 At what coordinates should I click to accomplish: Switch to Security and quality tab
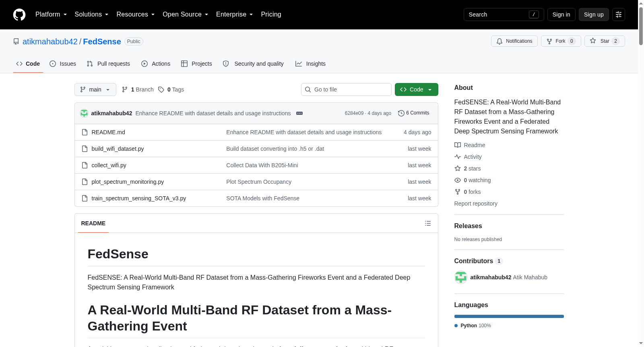(253, 64)
